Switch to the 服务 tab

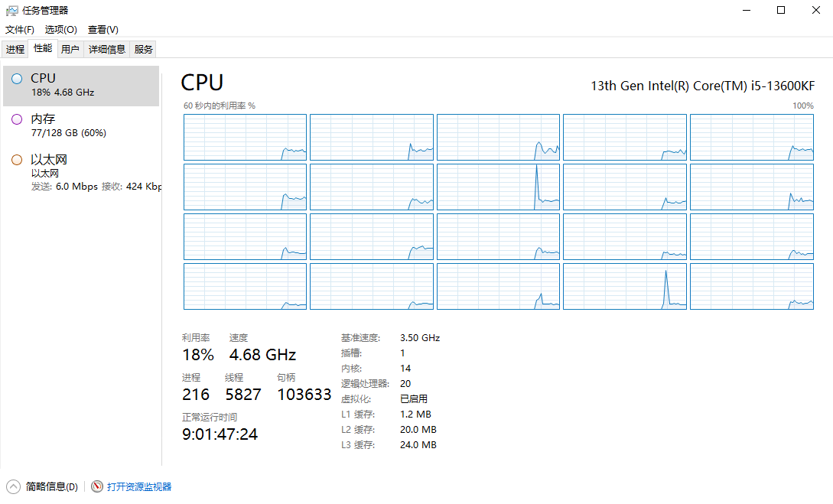(143, 50)
